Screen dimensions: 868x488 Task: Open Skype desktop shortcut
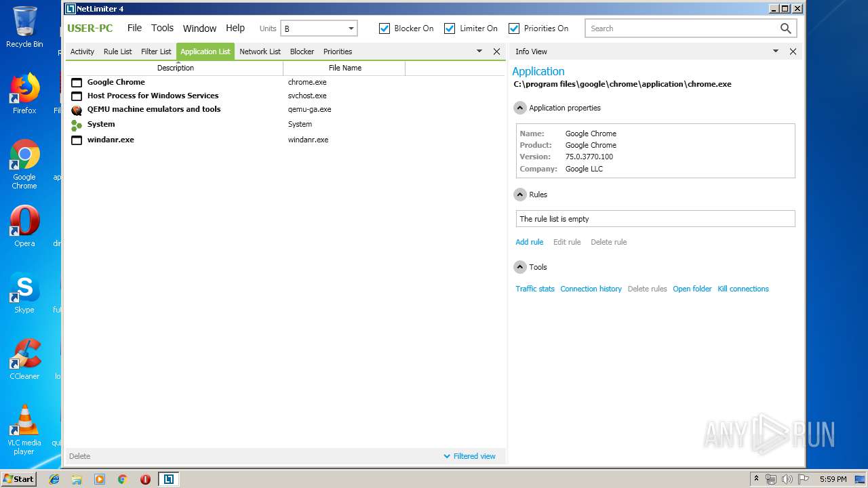click(24, 293)
